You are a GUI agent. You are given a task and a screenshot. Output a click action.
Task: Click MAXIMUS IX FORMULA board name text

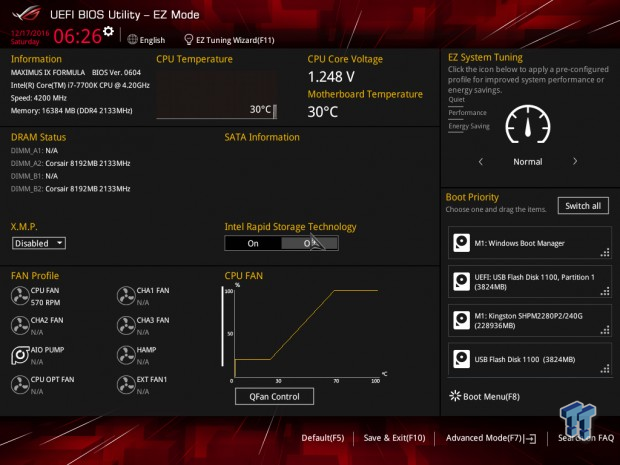tap(48, 72)
